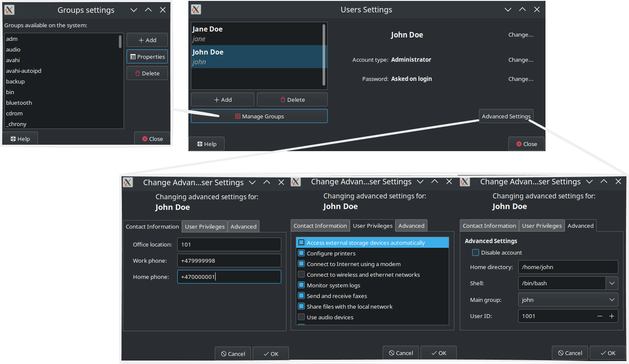Uncheck the Configure printers privilege

coord(301,253)
